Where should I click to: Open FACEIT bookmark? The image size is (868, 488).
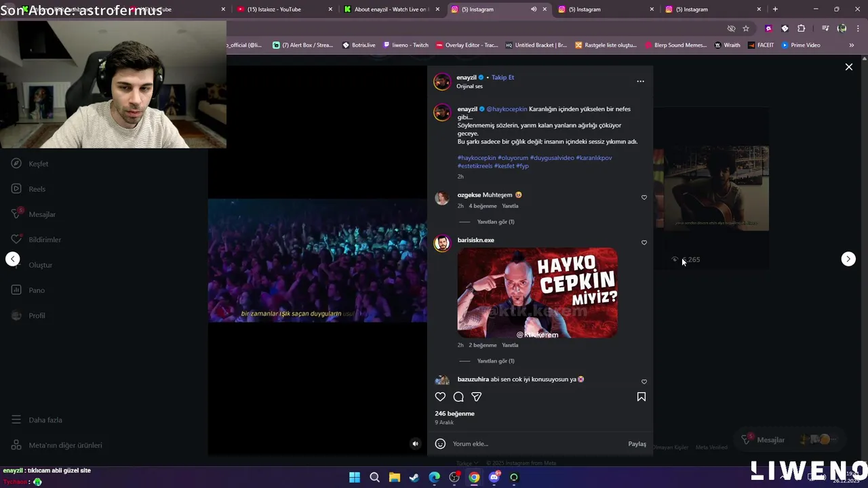pyautogui.click(x=761, y=45)
